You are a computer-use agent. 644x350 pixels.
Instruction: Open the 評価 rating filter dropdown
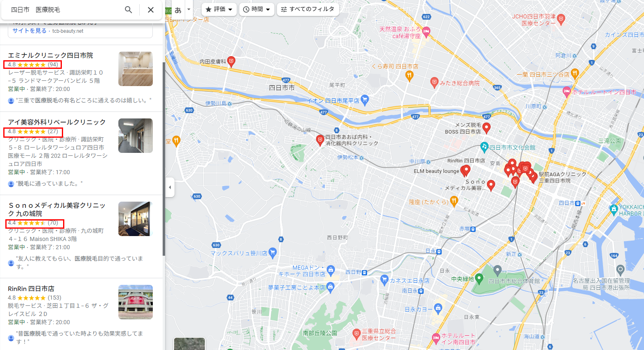pos(219,9)
